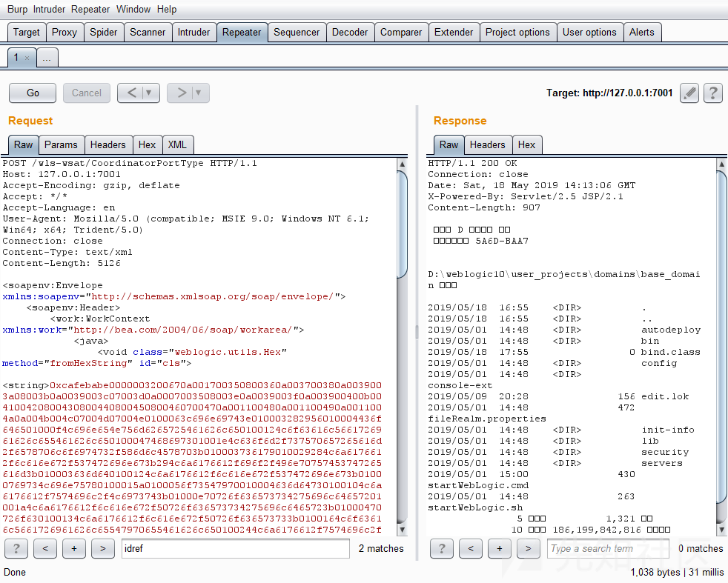The image size is (728, 583).
Task: Open the Project options tab
Action: pos(517,33)
